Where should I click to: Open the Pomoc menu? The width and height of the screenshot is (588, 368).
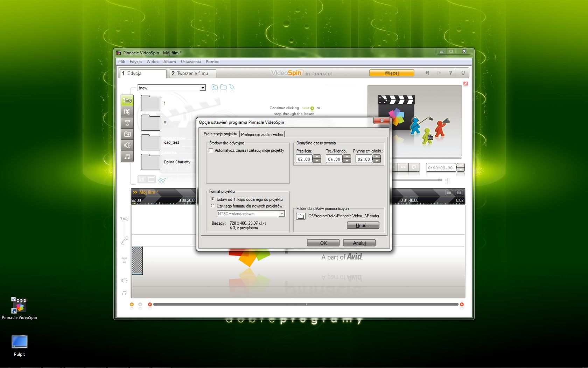(x=212, y=62)
